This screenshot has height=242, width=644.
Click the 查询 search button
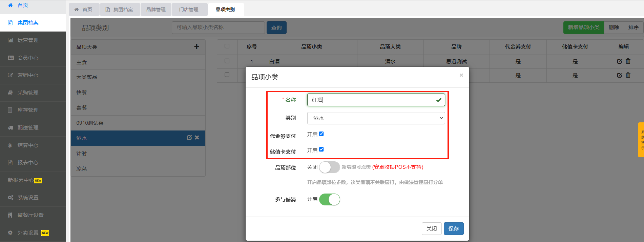[276, 28]
